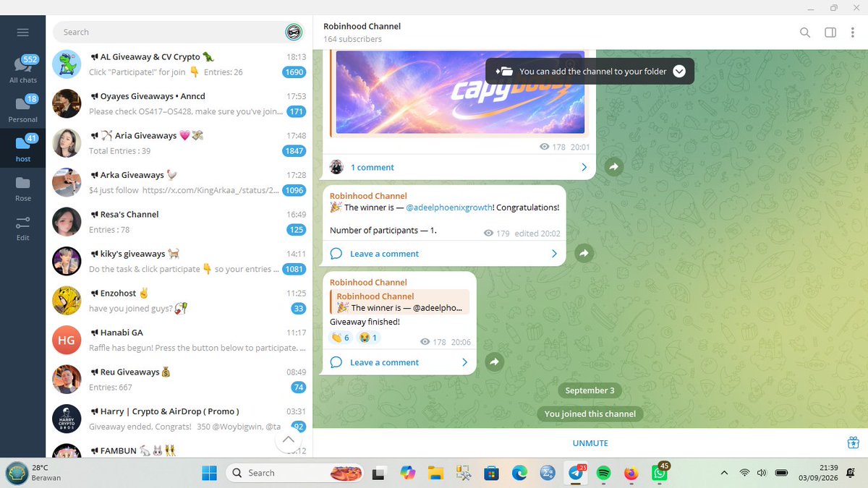The image size is (868, 488).
Task: Open Enzohost chat
Action: pyautogui.click(x=179, y=301)
